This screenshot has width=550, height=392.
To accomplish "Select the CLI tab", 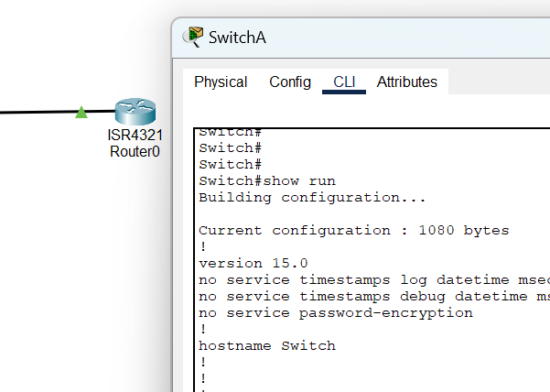I will [344, 82].
